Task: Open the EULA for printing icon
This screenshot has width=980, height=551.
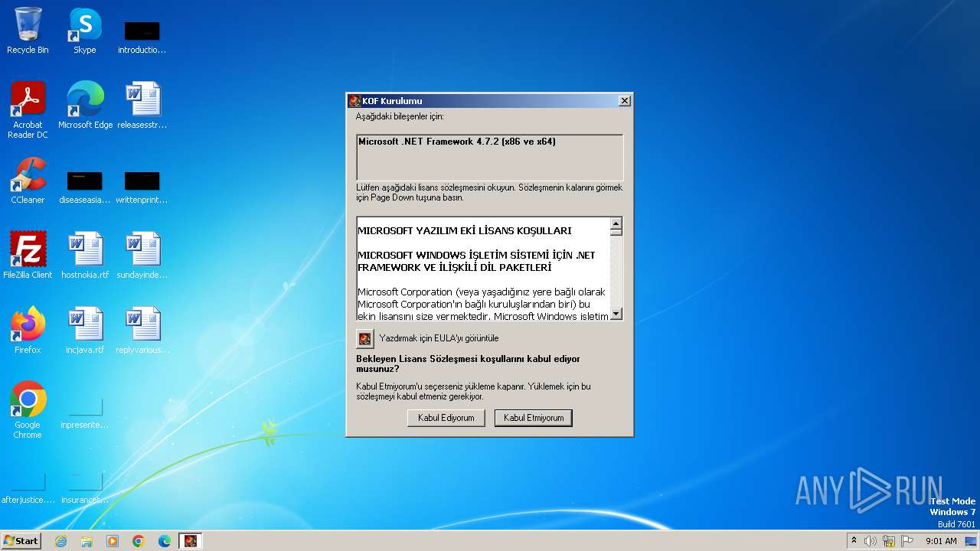Action: pyautogui.click(x=365, y=338)
